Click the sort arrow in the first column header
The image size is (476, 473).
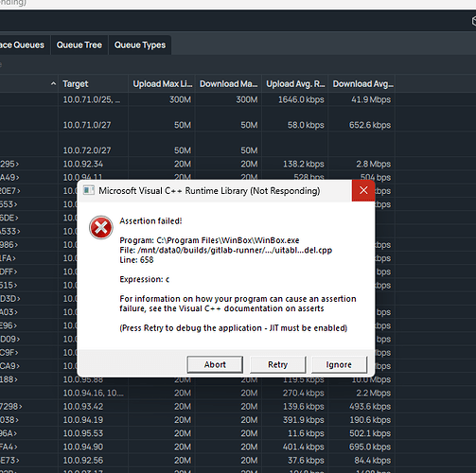click(53, 83)
